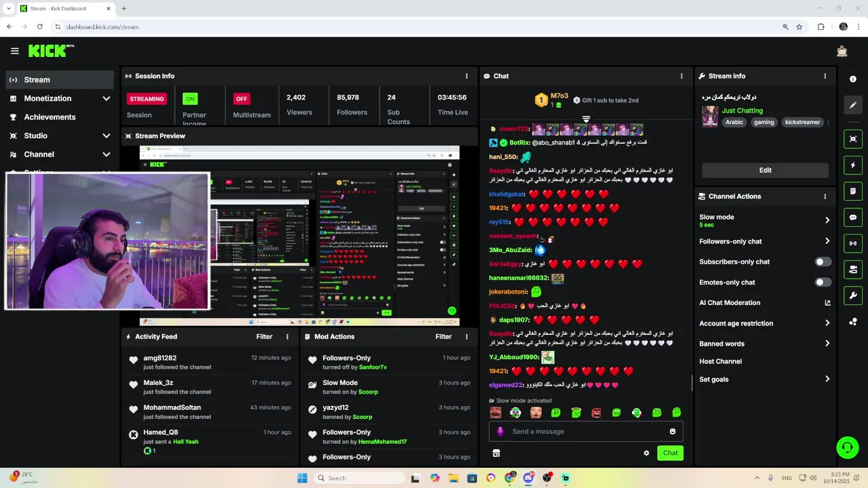Open the shop icon below message box
This screenshot has width=868, height=488.
click(x=496, y=453)
